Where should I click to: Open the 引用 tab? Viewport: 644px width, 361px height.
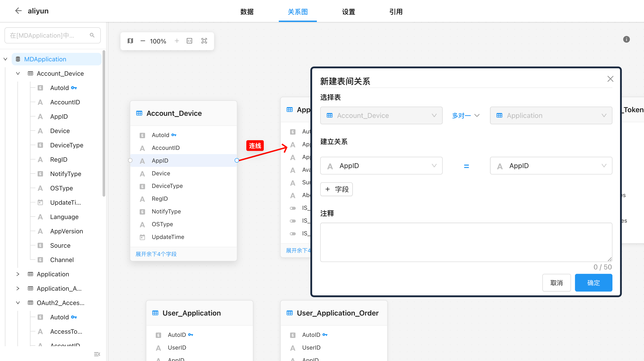(x=396, y=12)
